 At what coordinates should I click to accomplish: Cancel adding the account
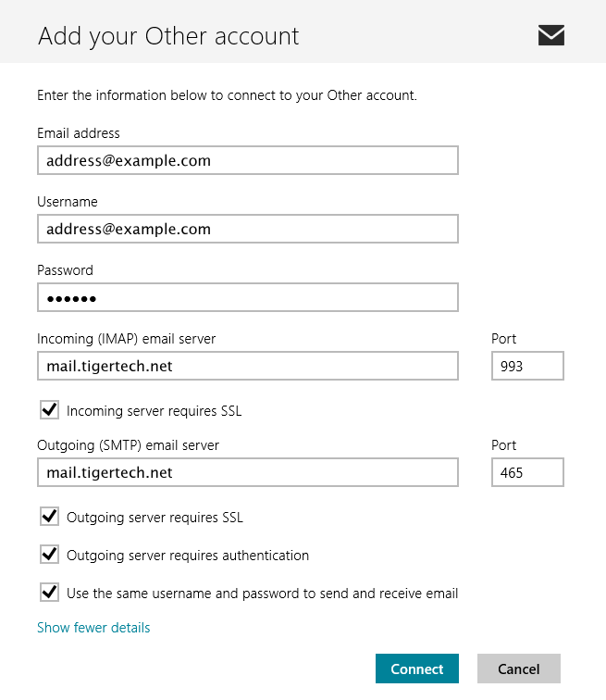click(518, 669)
